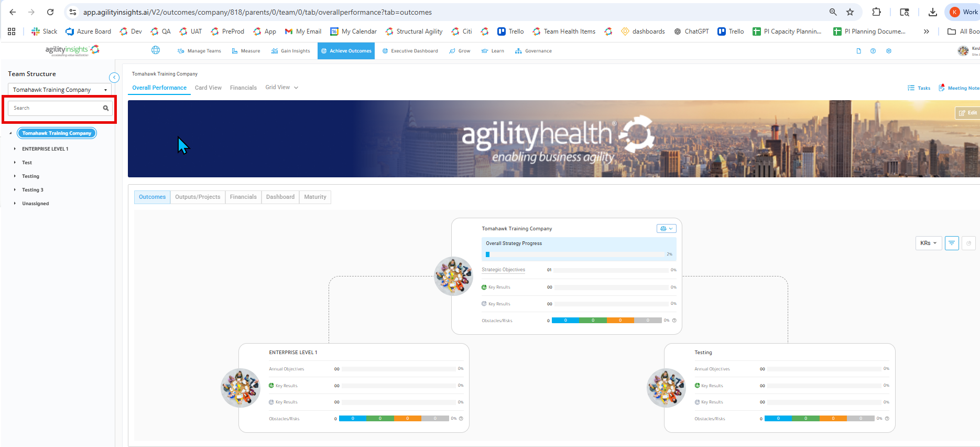Viewport: 980px width, 447px height.
Task: Open the document icon in top bar
Action: click(858, 51)
